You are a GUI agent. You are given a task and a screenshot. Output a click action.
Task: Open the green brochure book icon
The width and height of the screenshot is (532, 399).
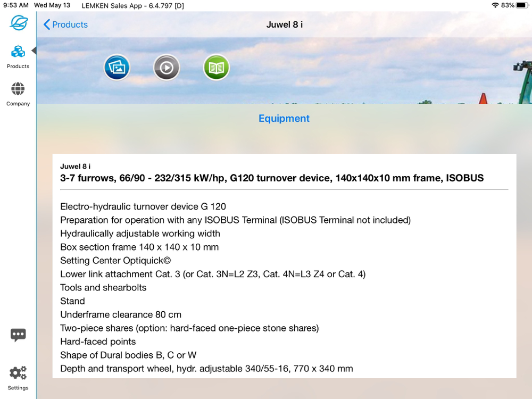[216, 68]
